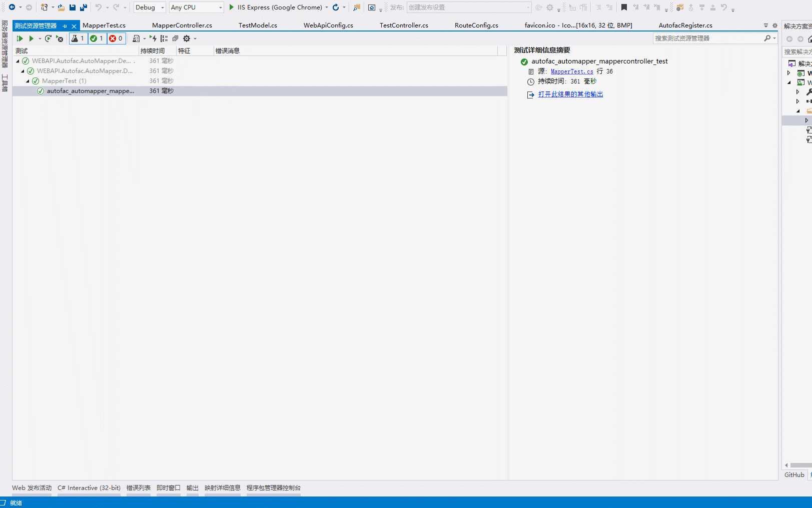Screen dimensions: 812x508
Task: Switch to MapperController.cs tab
Action: point(182,25)
